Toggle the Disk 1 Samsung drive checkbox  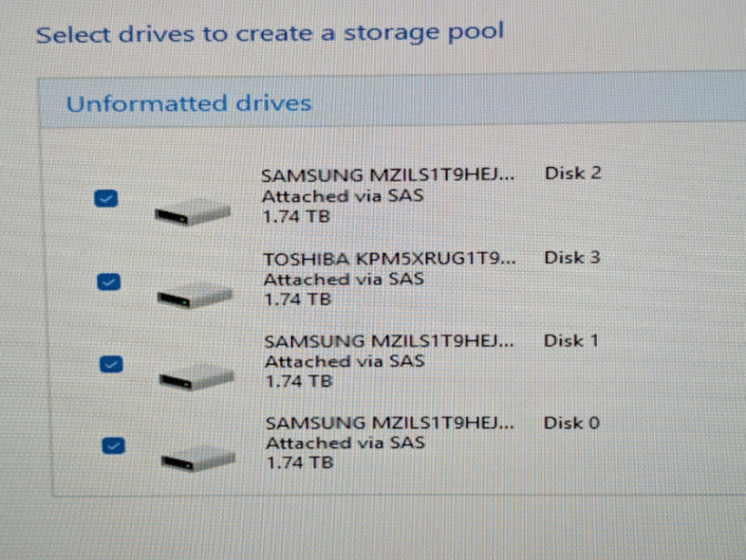pos(111,364)
